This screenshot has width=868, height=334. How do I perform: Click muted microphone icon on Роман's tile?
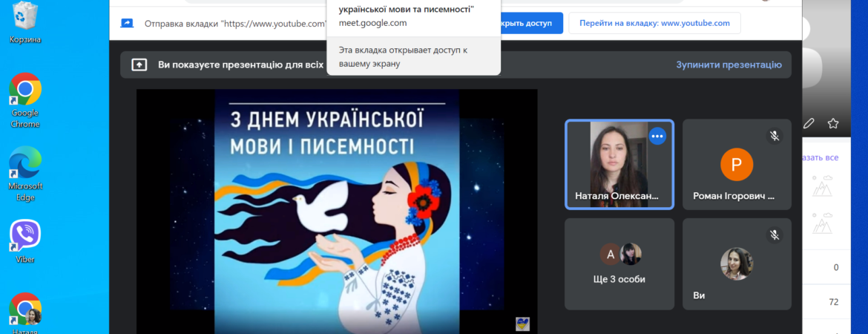775,136
